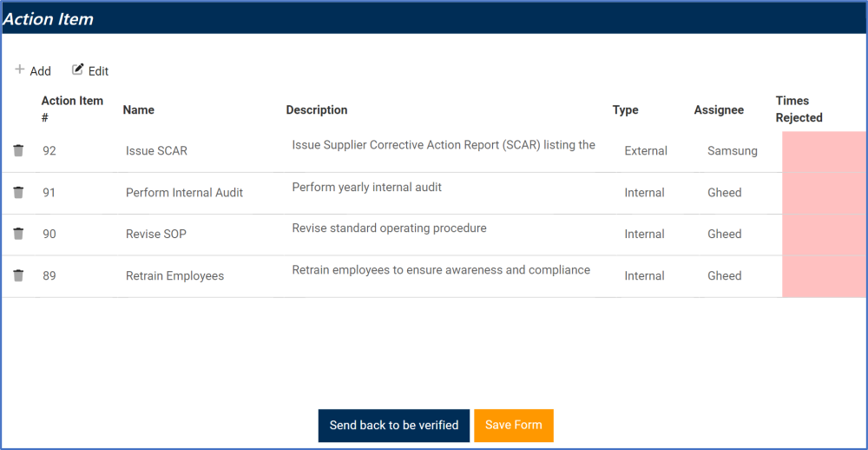The width and height of the screenshot is (868, 450).
Task: Click the Revise SOP description text
Action: click(389, 228)
